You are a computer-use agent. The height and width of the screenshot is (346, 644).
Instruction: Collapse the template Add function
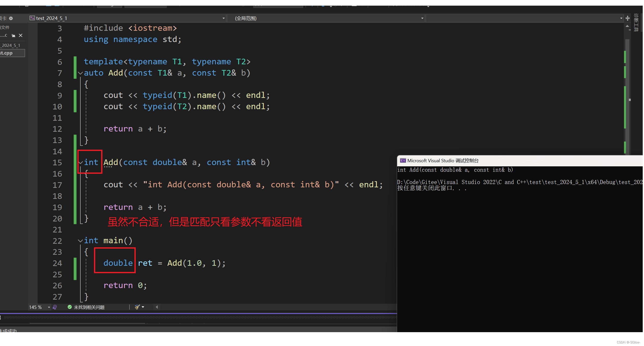coord(80,73)
